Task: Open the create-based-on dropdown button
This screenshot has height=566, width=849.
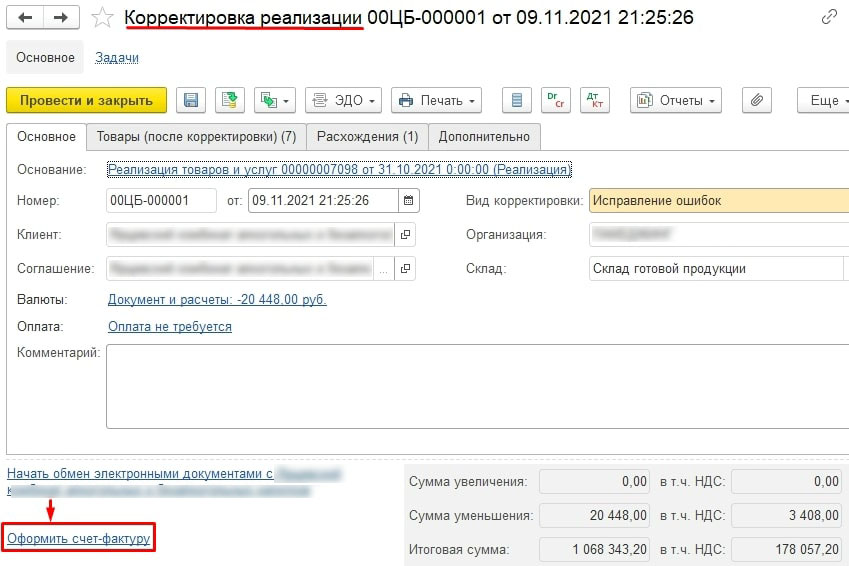Action: click(275, 100)
